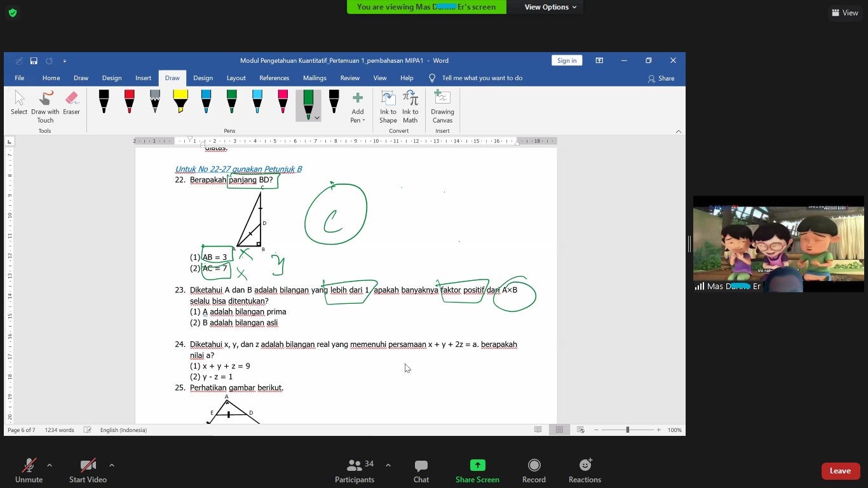Open the Zoom Chat

[421, 471]
